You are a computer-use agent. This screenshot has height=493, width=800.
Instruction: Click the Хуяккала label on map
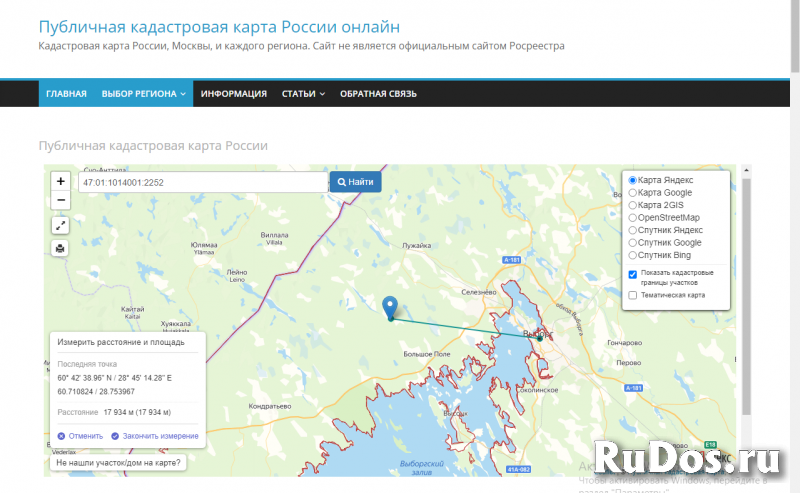pyautogui.click(x=176, y=324)
